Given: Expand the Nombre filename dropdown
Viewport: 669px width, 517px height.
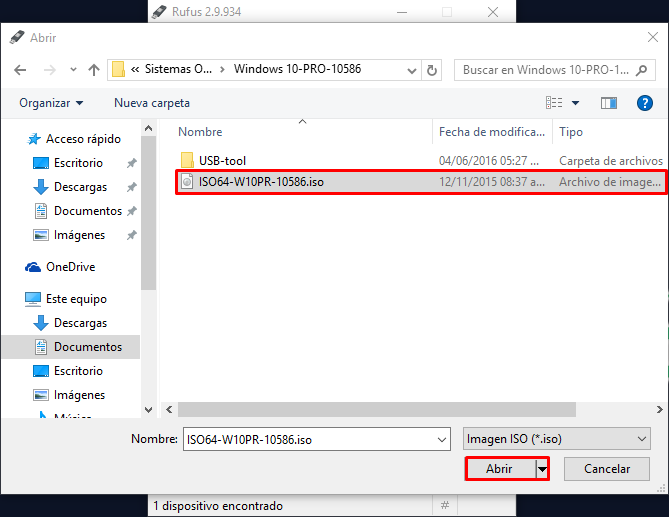Looking at the screenshot, I should (x=442, y=439).
